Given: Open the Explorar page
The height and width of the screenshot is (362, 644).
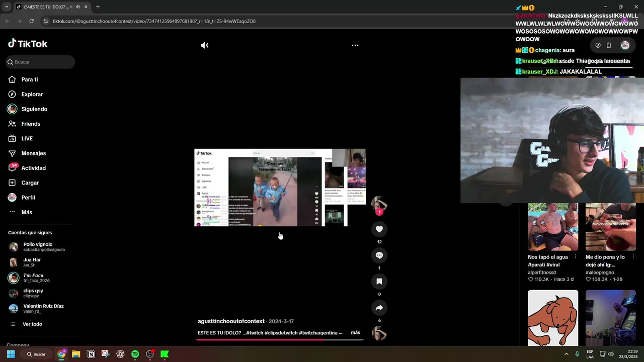Looking at the screenshot, I should point(32,94).
